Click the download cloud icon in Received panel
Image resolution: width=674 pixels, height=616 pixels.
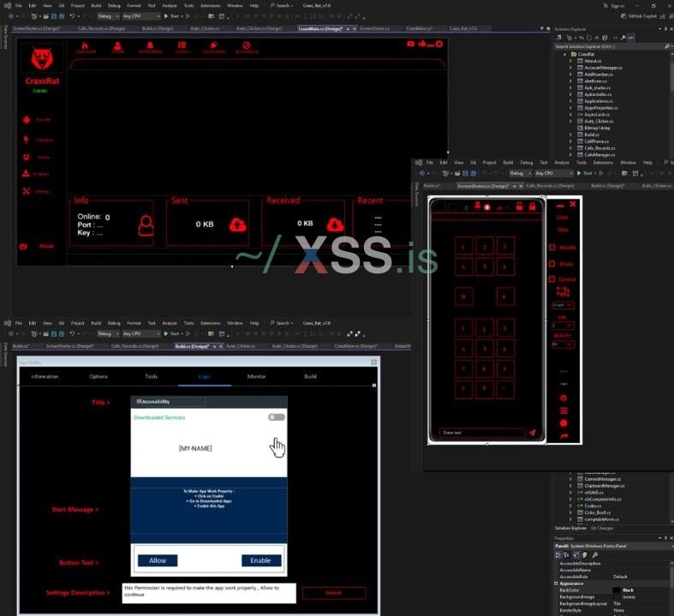point(335,224)
